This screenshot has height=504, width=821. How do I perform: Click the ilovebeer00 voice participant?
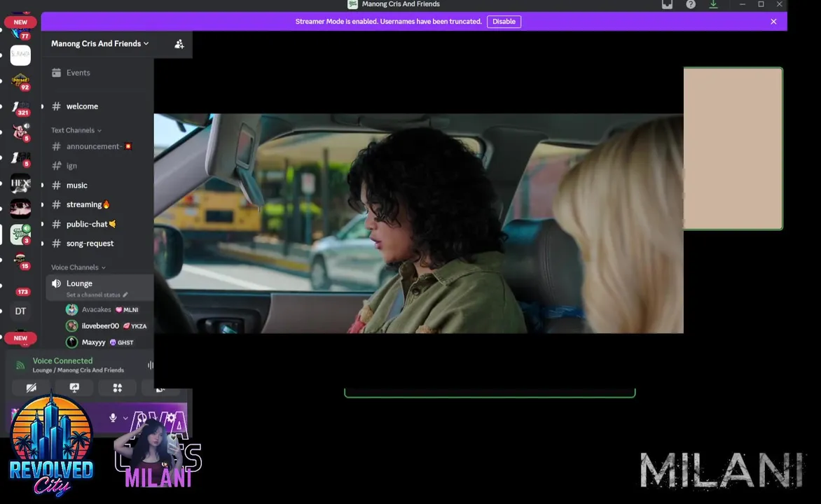107,326
